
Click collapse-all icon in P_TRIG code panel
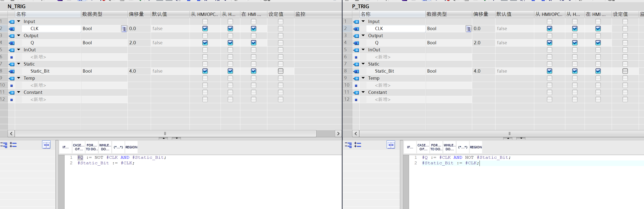click(348, 145)
